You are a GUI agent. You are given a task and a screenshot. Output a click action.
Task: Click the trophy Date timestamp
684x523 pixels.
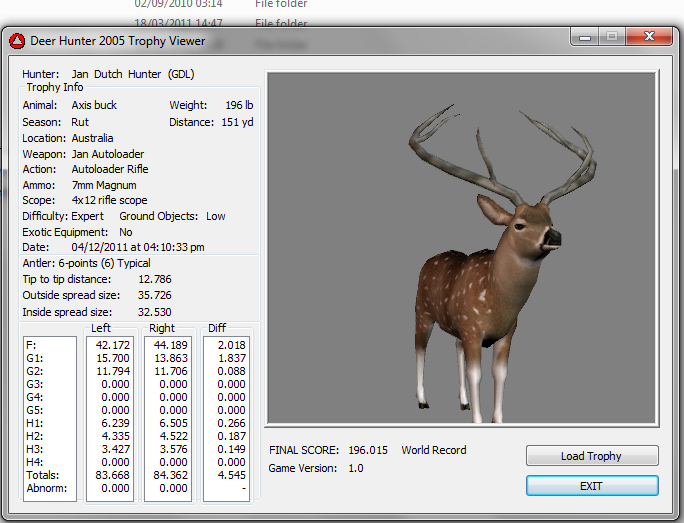pos(138,247)
